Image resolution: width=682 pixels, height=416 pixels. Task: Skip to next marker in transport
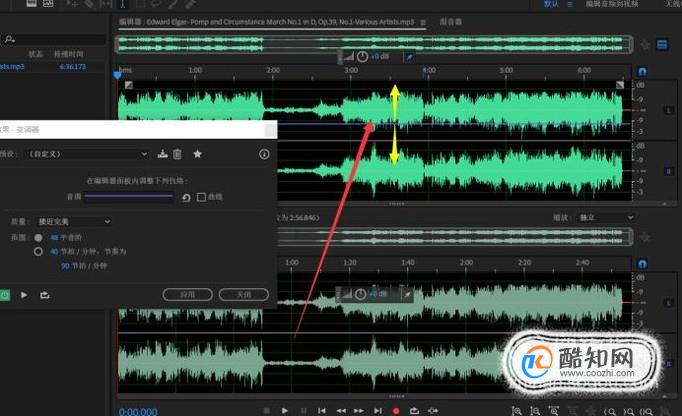coord(378,411)
